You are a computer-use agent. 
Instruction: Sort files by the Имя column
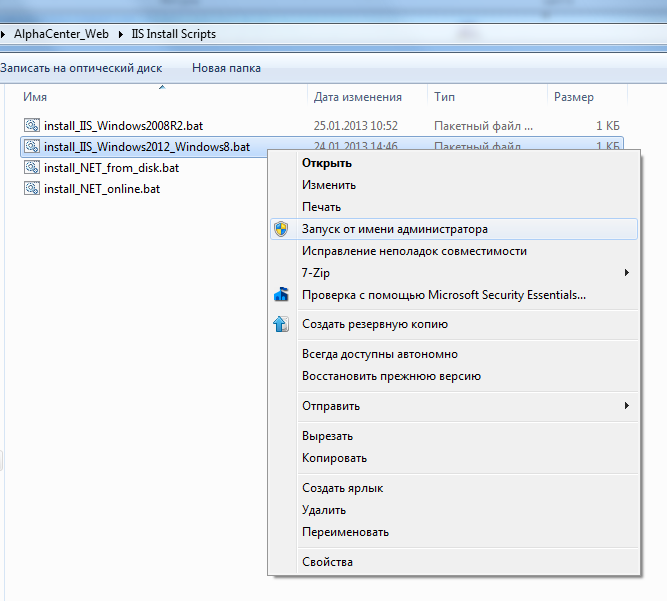coord(35,97)
